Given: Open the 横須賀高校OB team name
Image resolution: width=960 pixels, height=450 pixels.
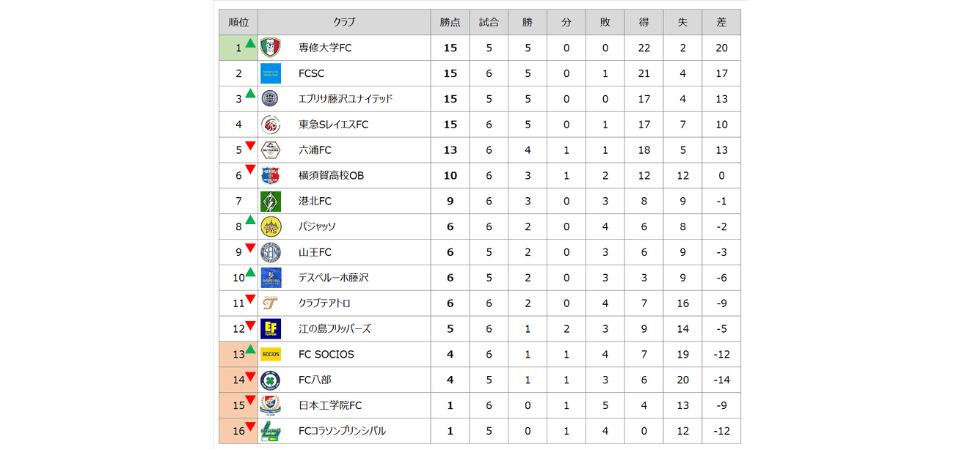Looking at the screenshot, I should pos(331,176).
